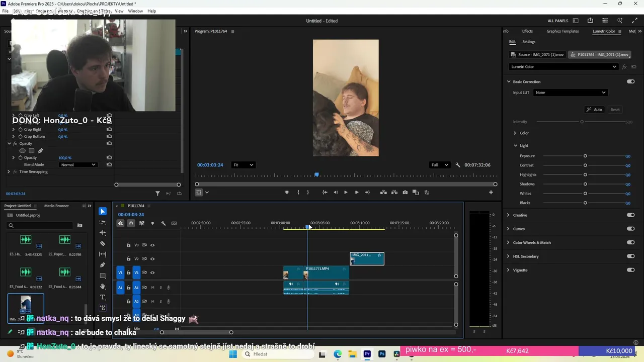Open the Input LUT dropdown
Image resolution: width=644 pixels, height=362 pixels.
[570, 93]
